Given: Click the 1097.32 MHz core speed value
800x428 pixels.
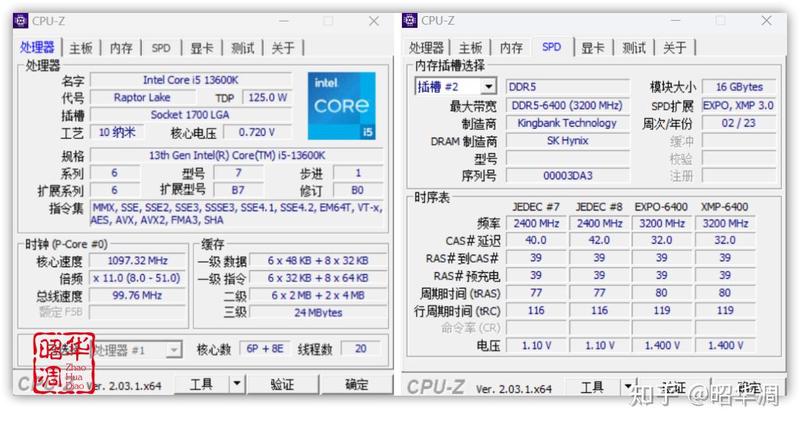Looking at the screenshot, I should pos(137,261).
